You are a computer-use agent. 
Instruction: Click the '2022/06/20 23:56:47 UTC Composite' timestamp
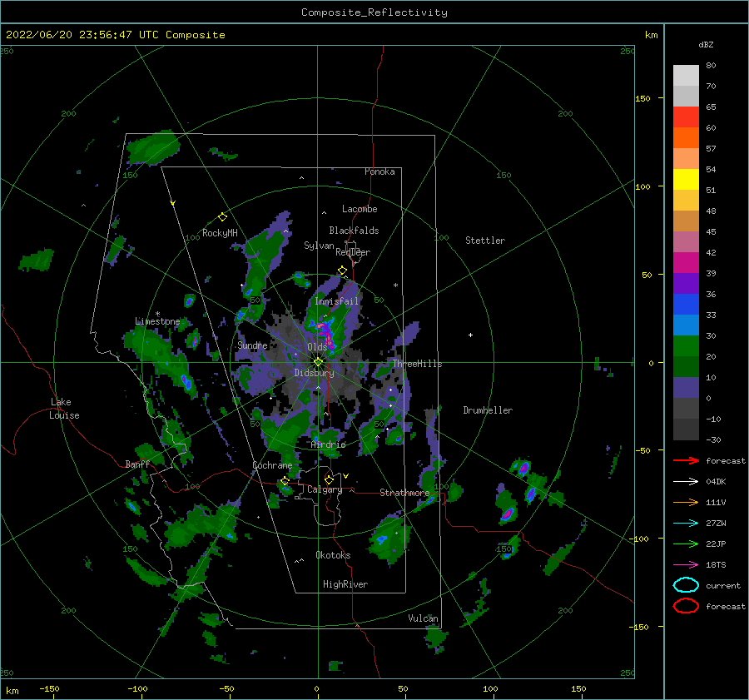(x=115, y=34)
